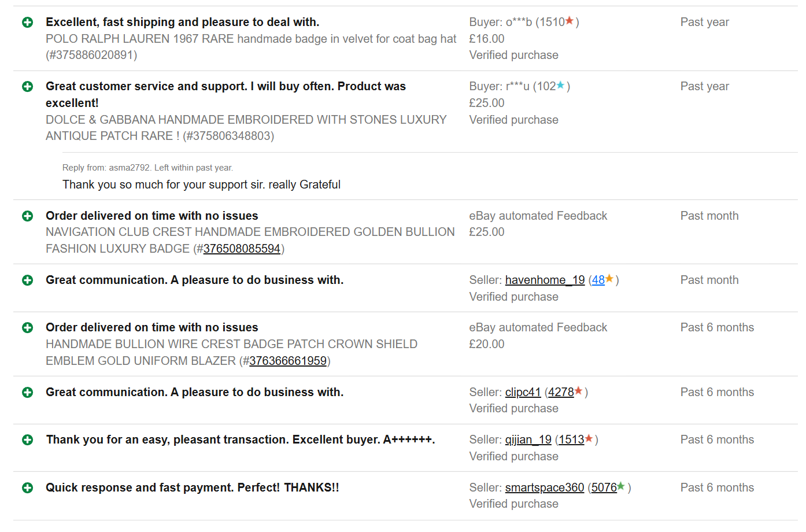Viewport: 806px width, 532px height.
Task: Click the red star next to buyer score 1510
Action: 570,21
